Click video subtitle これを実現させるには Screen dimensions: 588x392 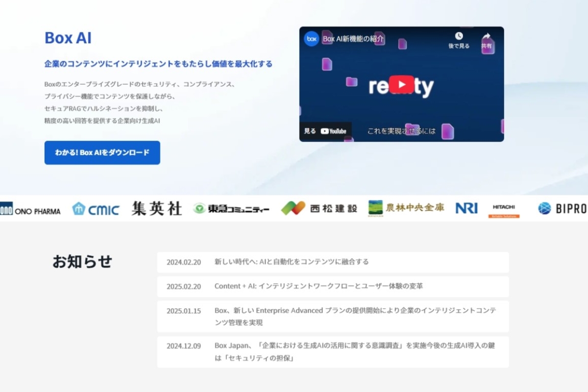pos(401,131)
